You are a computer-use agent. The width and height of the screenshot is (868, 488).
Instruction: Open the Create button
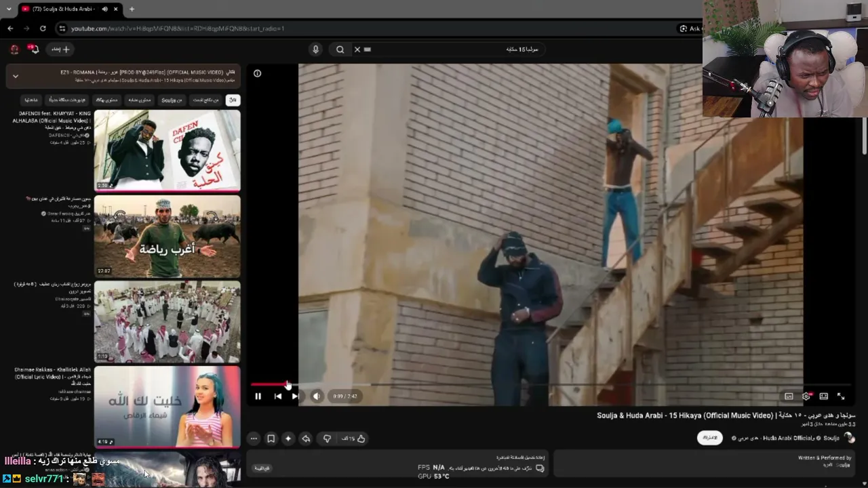pos(60,49)
